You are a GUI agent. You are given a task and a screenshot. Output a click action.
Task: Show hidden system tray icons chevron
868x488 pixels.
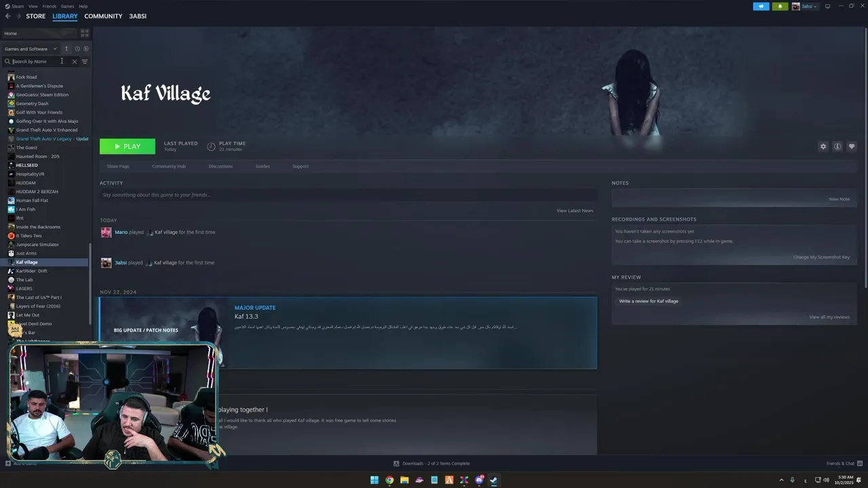(781, 480)
